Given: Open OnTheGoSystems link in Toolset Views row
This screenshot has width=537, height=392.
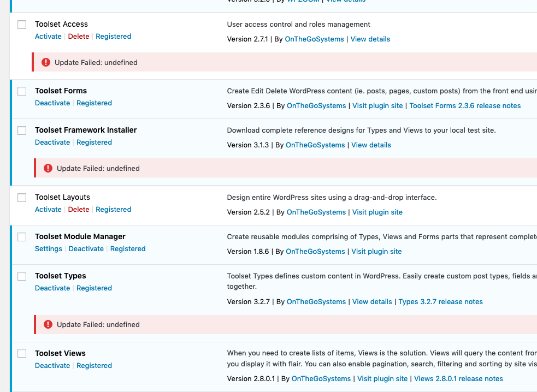Looking at the screenshot, I should 321,379.
